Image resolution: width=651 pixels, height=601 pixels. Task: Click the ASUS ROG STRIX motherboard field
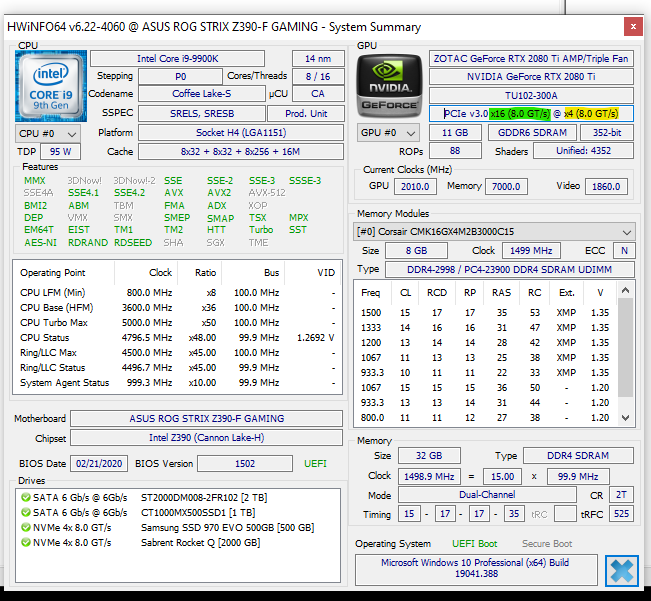[x=206, y=418]
